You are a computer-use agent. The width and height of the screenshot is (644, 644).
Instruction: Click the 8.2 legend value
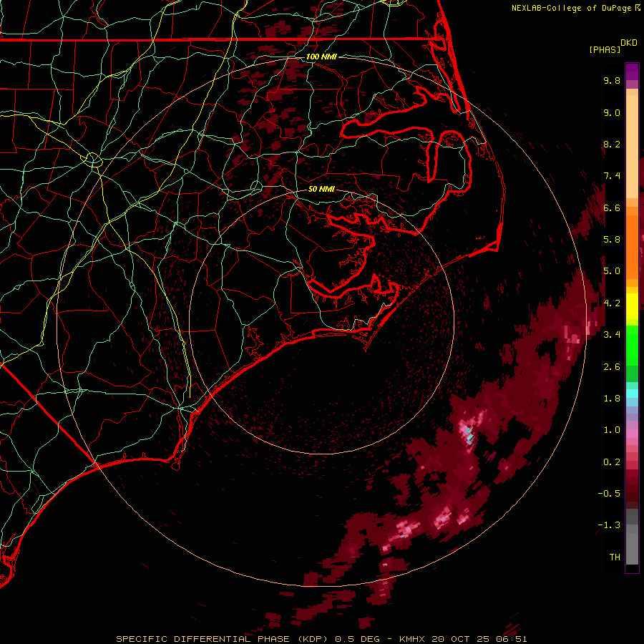click(x=612, y=144)
